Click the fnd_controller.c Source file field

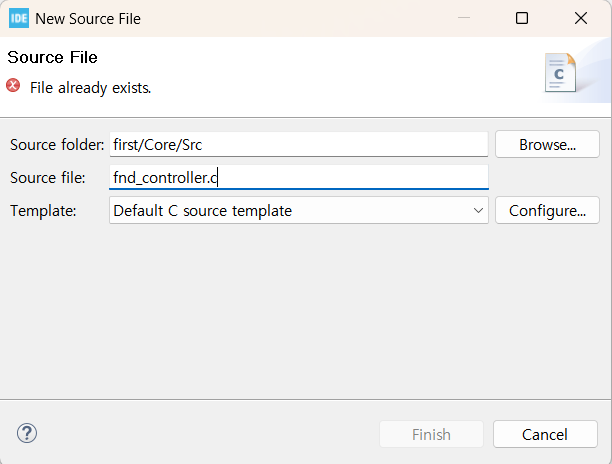pyautogui.click(x=298, y=178)
